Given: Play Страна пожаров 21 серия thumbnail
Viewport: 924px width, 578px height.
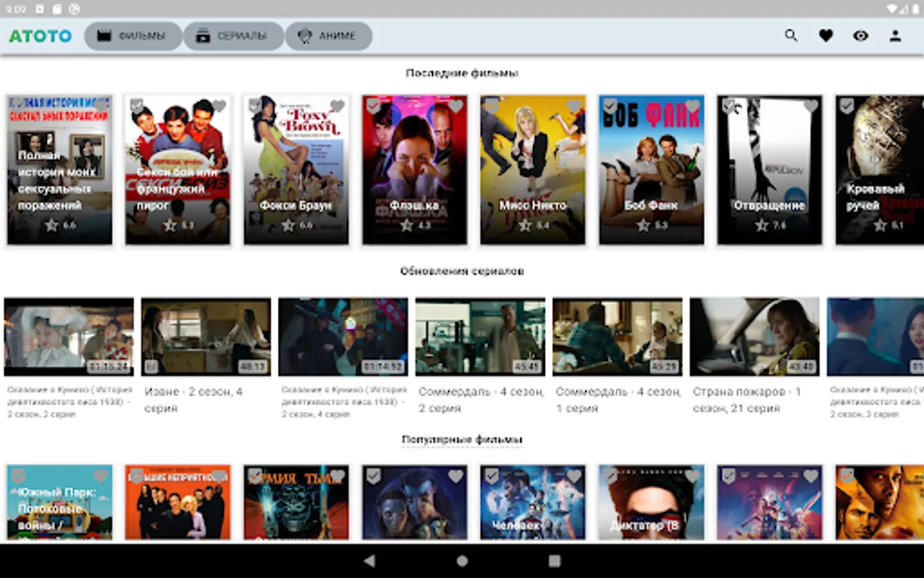Looking at the screenshot, I should coord(755,337).
